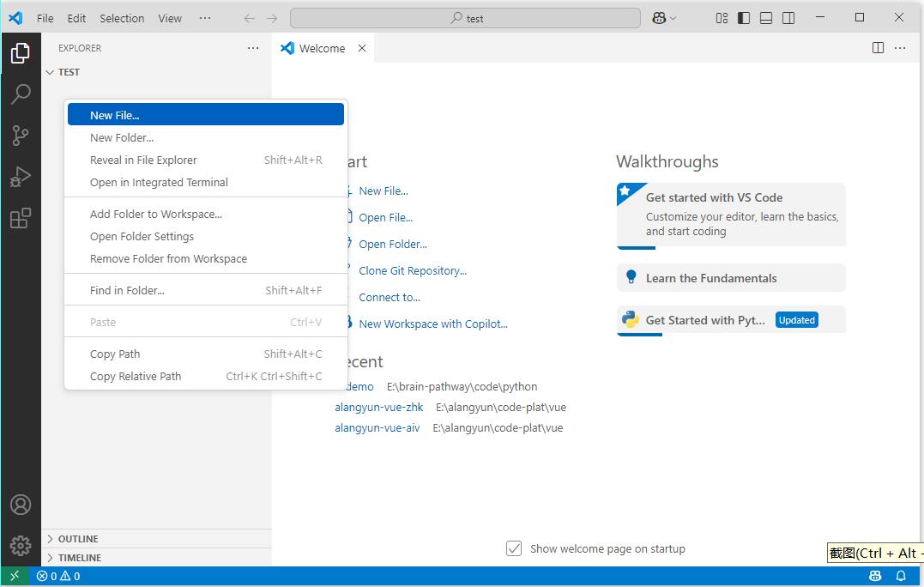The height and width of the screenshot is (587, 924).
Task: Open Learn the Fundamentals walkthrough
Action: click(x=731, y=277)
